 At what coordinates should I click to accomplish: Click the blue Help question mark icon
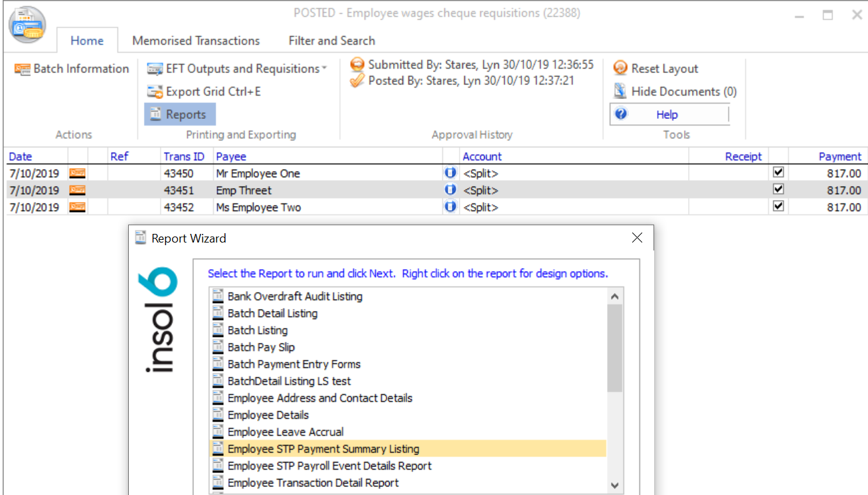click(x=621, y=114)
